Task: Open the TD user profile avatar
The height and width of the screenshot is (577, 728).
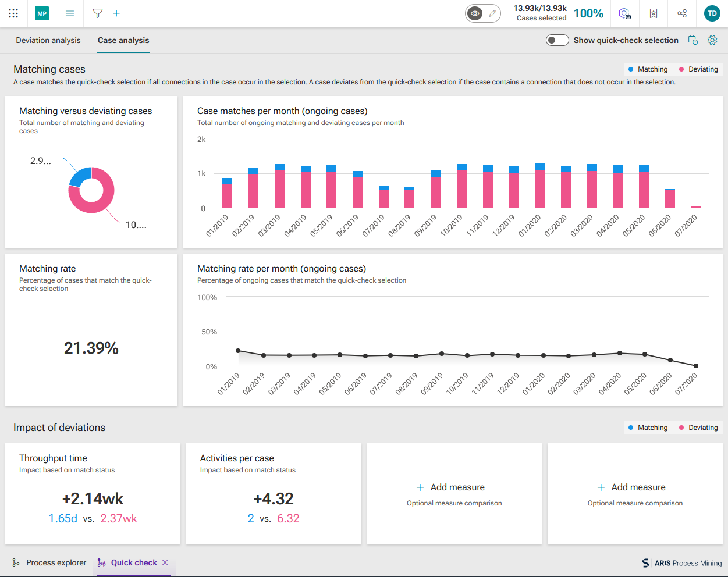Action: [x=712, y=13]
